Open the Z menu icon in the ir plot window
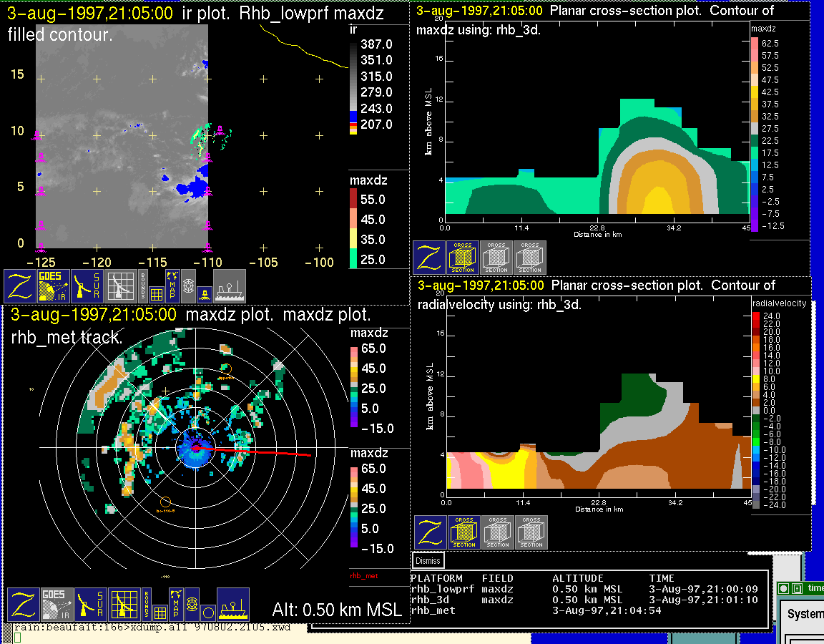Viewport: 824px width, 644px height. [19, 286]
